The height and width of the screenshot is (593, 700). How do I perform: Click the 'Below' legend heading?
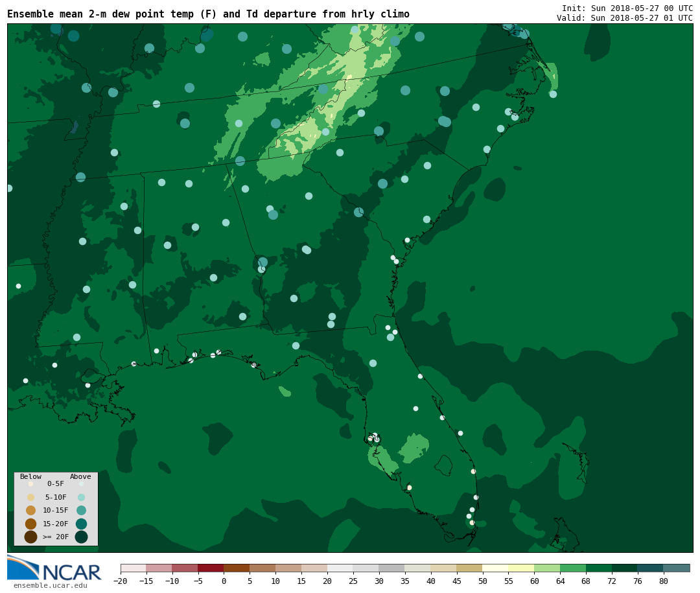31,476
